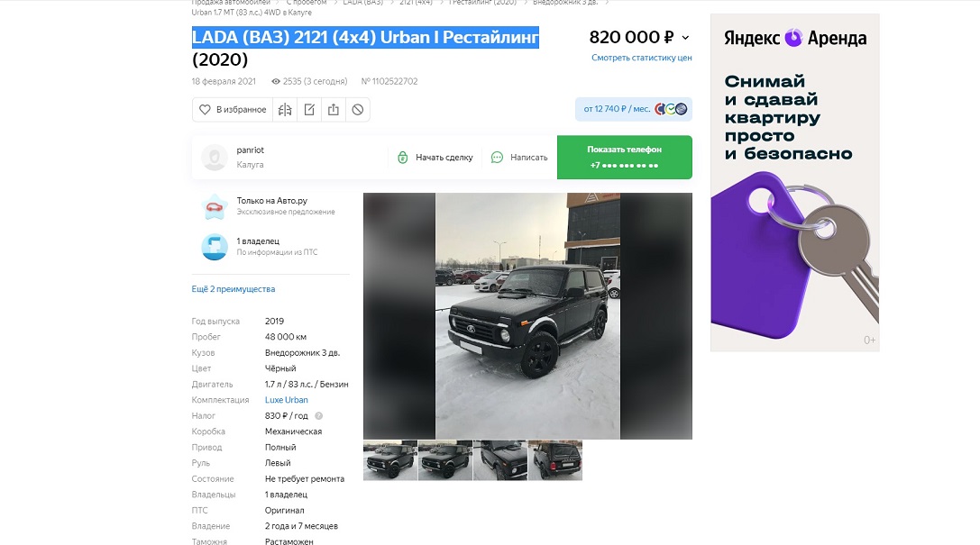Click 'Написать' chat button
This screenshot has width=980, height=545.
519,158
